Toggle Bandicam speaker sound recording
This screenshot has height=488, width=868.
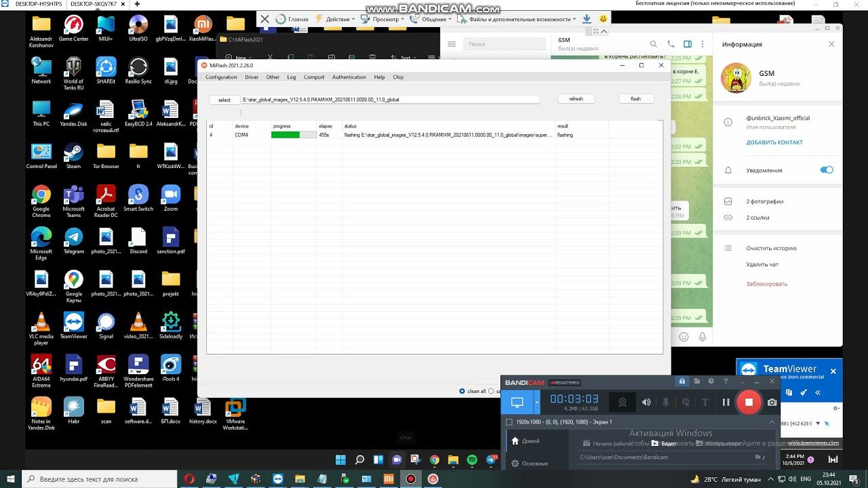[x=646, y=402]
